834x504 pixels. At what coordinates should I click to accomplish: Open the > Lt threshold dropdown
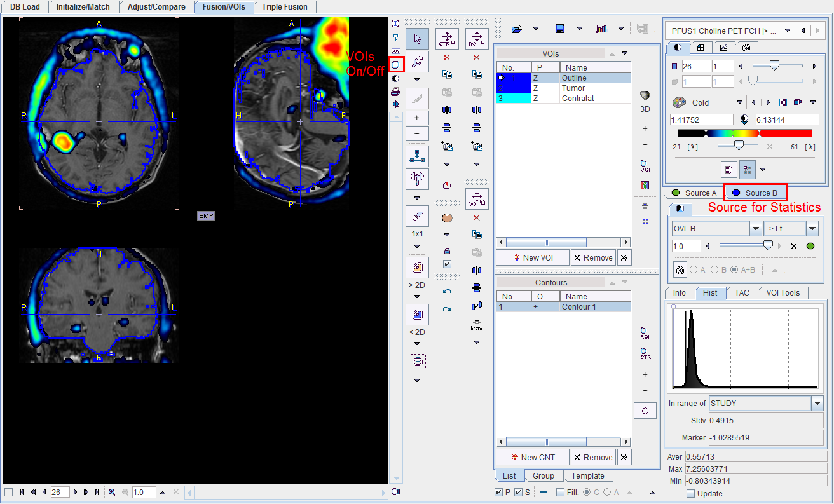click(812, 229)
